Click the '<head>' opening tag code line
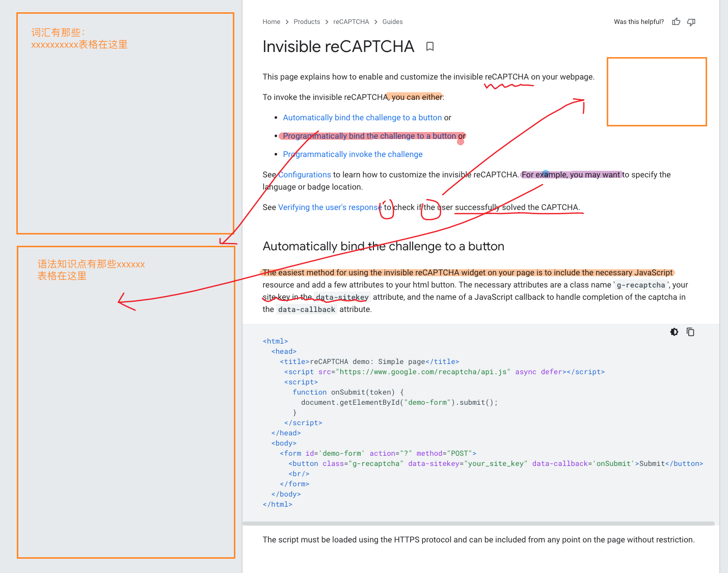The image size is (728, 573). tap(284, 351)
